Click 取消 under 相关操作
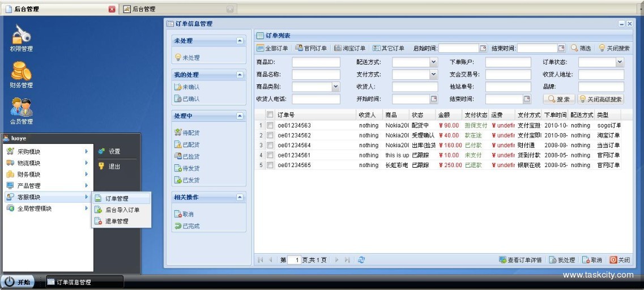Viewport: 644px width, 290px height. coord(184,214)
